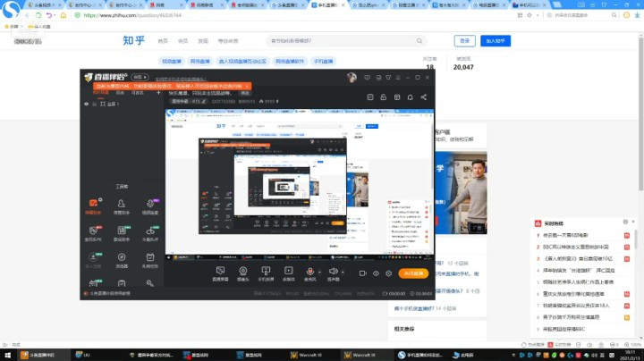Image resolution: width=644 pixels, height=361 pixels.
Task: Add a new scene with the plus icon
Action: (x=158, y=93)
